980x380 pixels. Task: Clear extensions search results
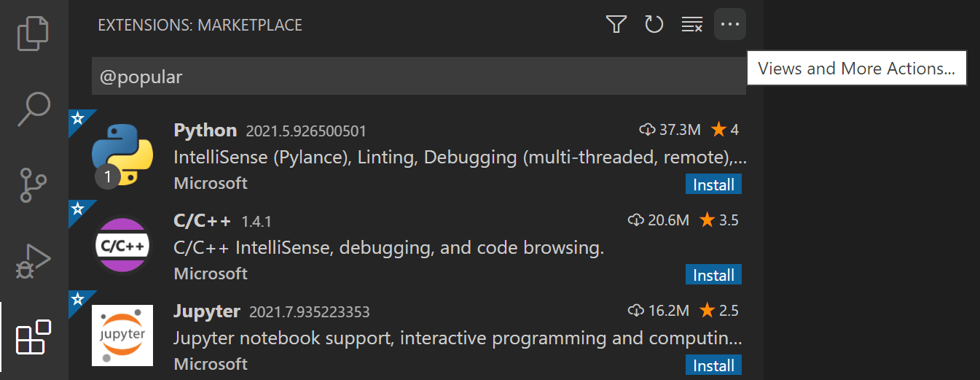pyautogui.click(x=691, y=25)
